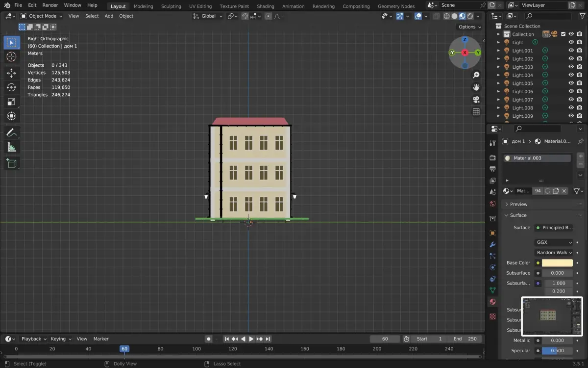
Task: Jump to animation end frame
Action: (268, 339)
